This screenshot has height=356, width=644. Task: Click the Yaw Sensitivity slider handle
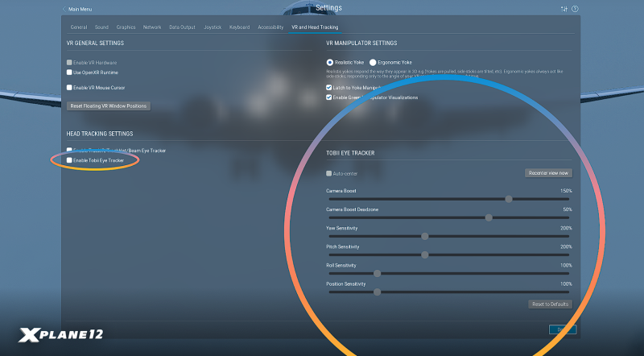[425, 236]
